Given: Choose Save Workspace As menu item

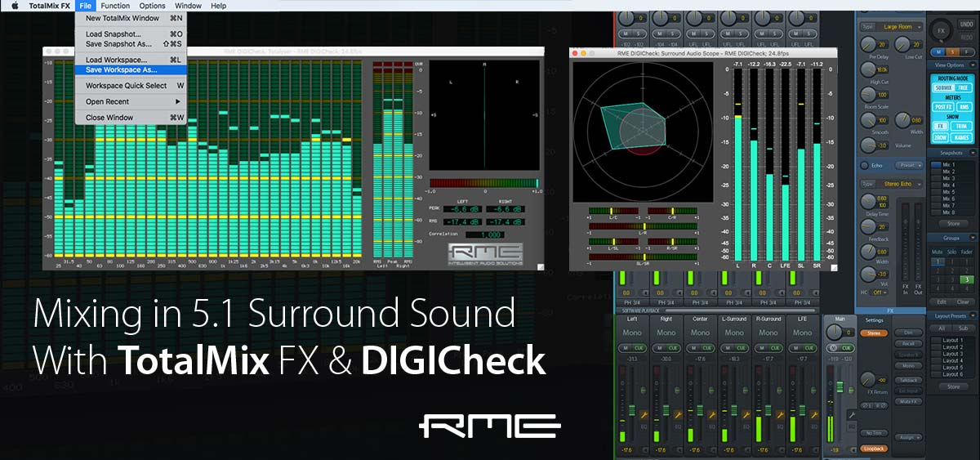Looking at the screenshot, I should (x=132, y=69).
